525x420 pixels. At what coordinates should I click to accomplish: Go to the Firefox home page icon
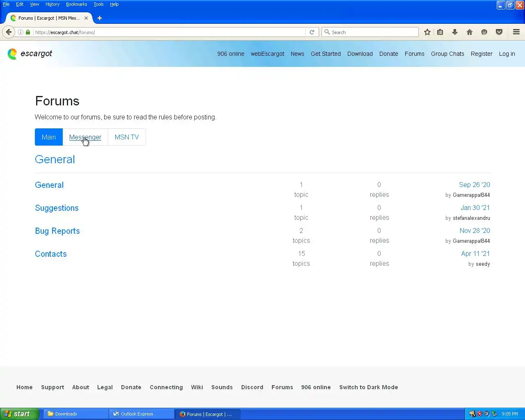pyautogui.click(x=470, y=32)
